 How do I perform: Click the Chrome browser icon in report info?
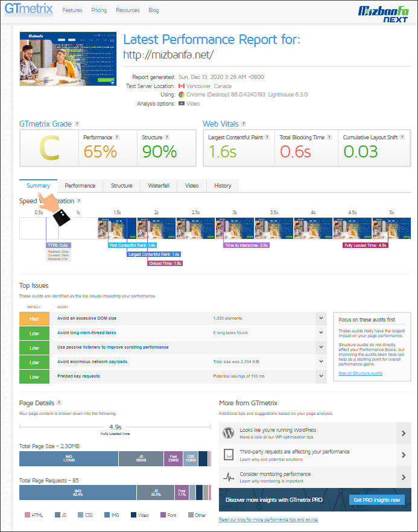[x=182, y=95]
